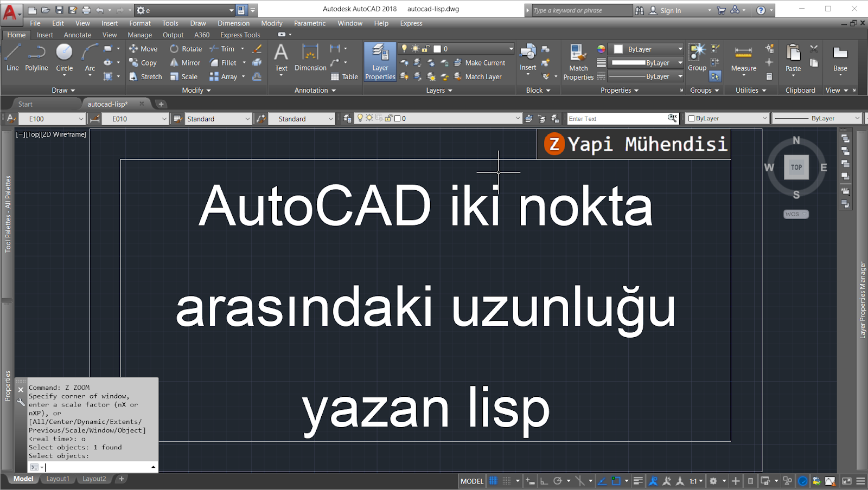Open the Measure utility

click(x=743, y=59)
